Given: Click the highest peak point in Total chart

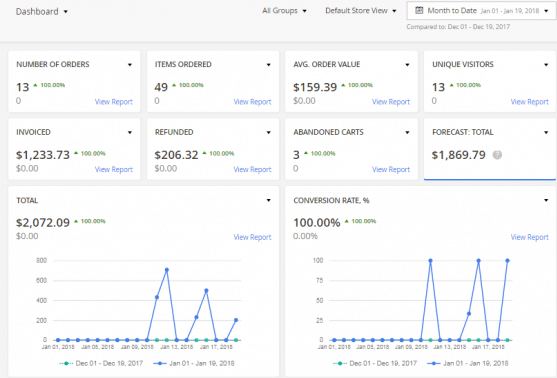Looking at the screenshot, I should [167, 270].
